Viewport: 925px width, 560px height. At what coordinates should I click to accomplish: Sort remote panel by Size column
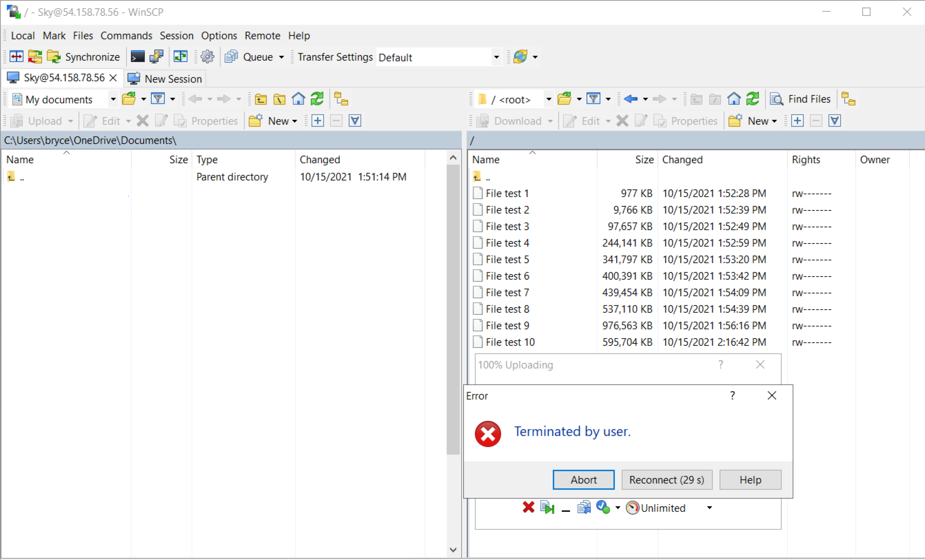[627, 160]
